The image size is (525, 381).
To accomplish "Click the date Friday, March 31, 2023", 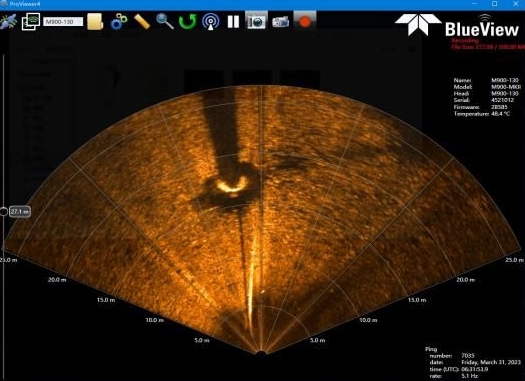I will [x=491, y=362].
